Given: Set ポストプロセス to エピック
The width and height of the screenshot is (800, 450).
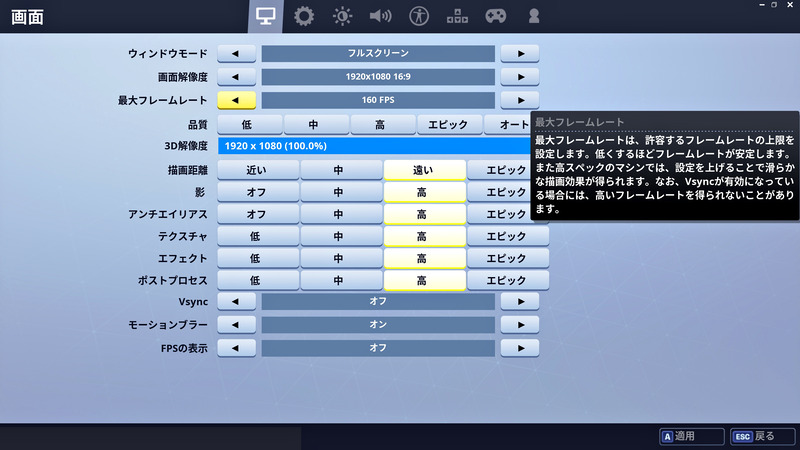Looking at the screenshot, I should click(x=508, y=281).
